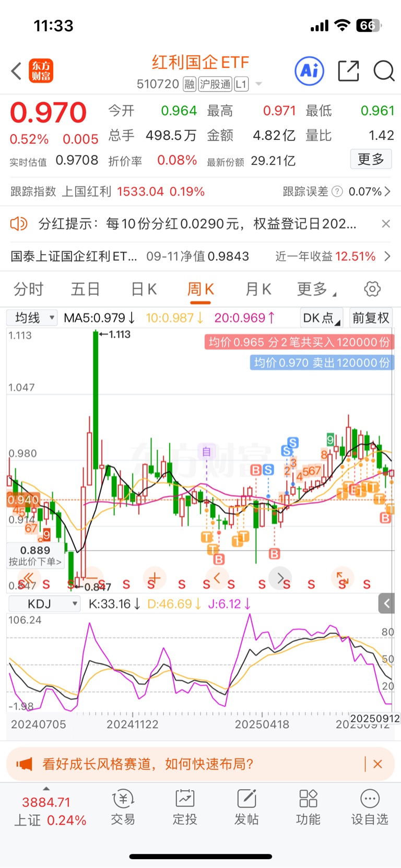Image resolution: width=401 pixels, height=868 pixels.
Task: Tap 实时估值 0.9708 value
Action: [x=77, y=160]
